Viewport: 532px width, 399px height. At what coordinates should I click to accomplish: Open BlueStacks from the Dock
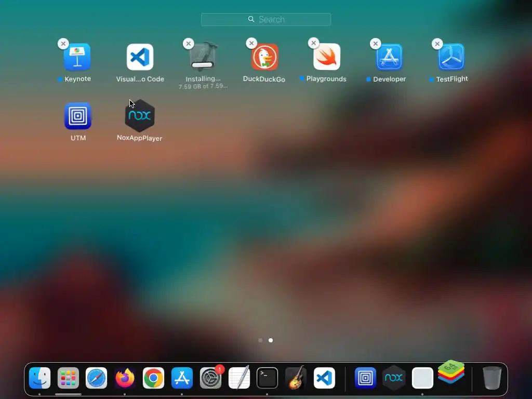(x=451, y=372)
